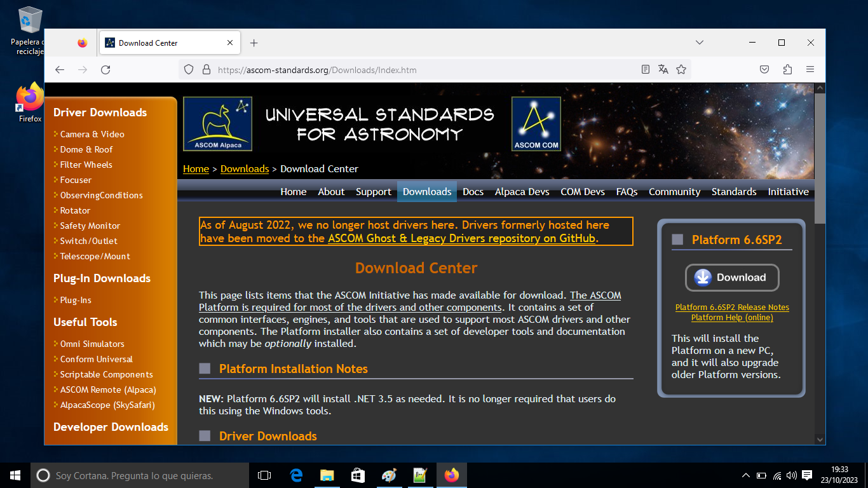This screenshot has width=868, height=488.
Task: Click the Cortana search box
Action: click(x=140, y=475)
